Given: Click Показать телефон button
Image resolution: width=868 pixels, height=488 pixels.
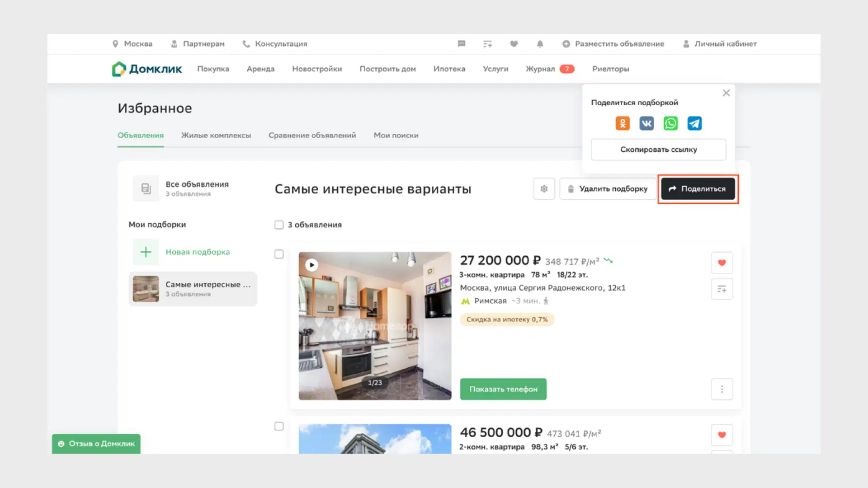Looking at the screenshot, I should click(503, 389).
